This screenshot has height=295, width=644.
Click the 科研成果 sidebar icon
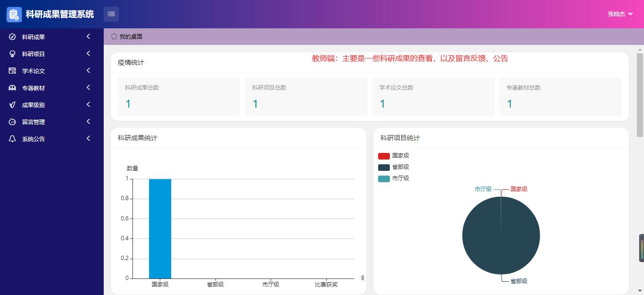pos(12,37)
